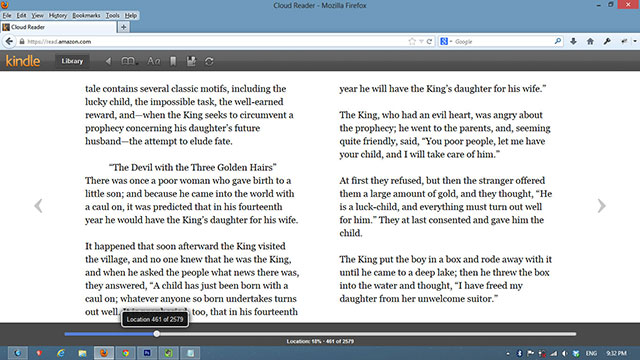Click the add-on icon beside key
The height and width of the screenshot is (360, 640).
click(x=624, y=41)
